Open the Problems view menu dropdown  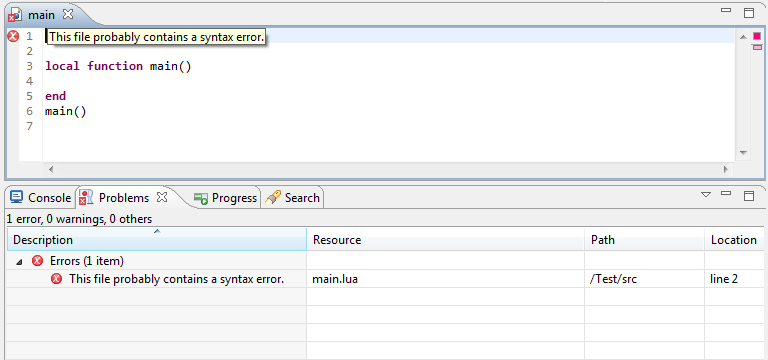706,195
